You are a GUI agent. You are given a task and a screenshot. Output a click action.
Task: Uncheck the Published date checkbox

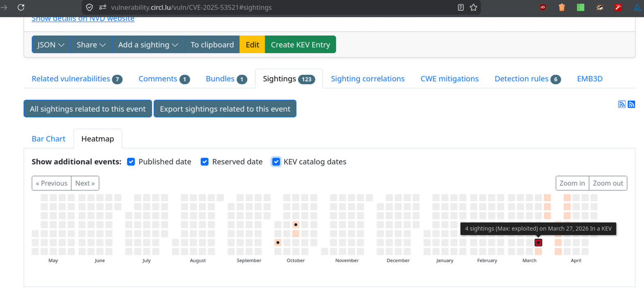tap(131, 162)
